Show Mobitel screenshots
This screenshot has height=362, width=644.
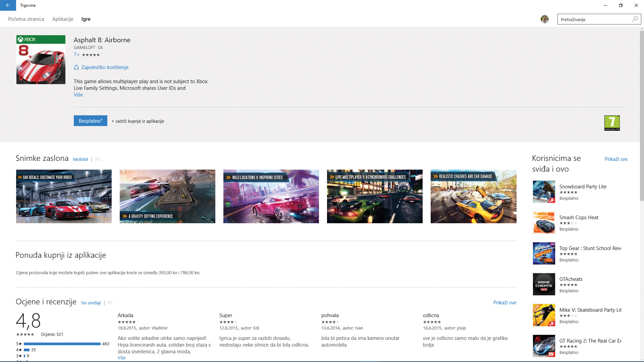[80, 160]
